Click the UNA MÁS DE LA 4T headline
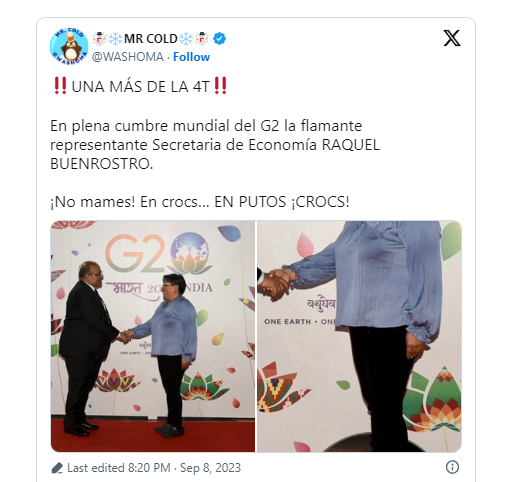528x482 pixels. point(140,86)
